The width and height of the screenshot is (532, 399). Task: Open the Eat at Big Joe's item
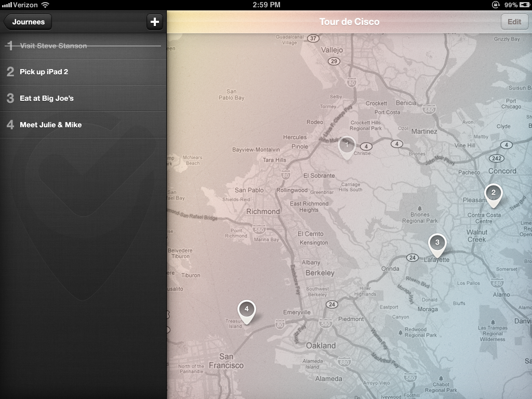pos(83,98)
